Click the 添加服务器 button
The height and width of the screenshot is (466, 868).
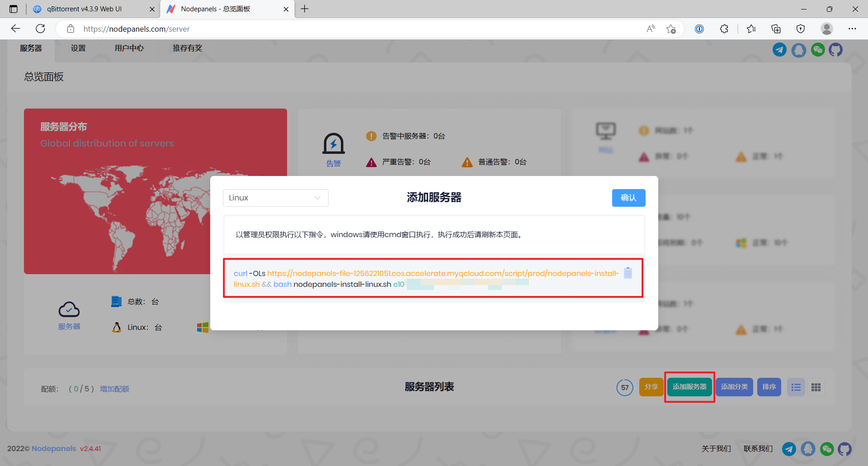689,387
